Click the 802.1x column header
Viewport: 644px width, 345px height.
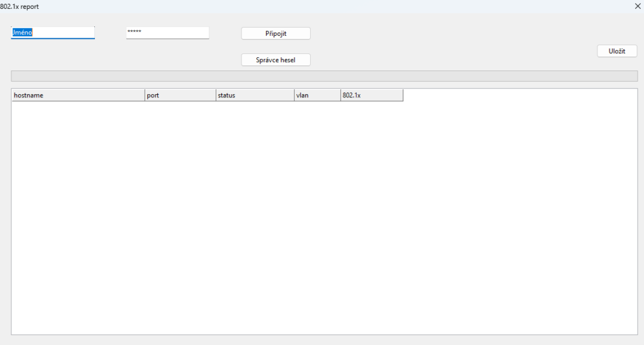click(371, 96)
